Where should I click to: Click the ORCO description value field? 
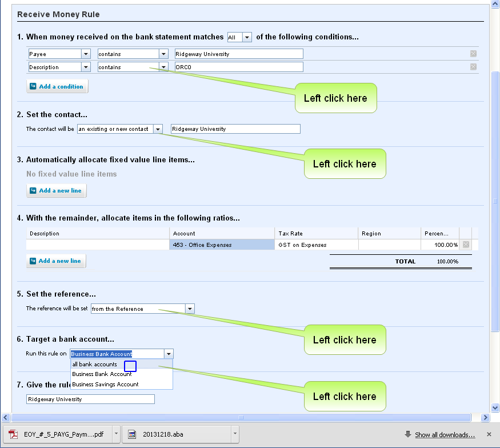238,67
